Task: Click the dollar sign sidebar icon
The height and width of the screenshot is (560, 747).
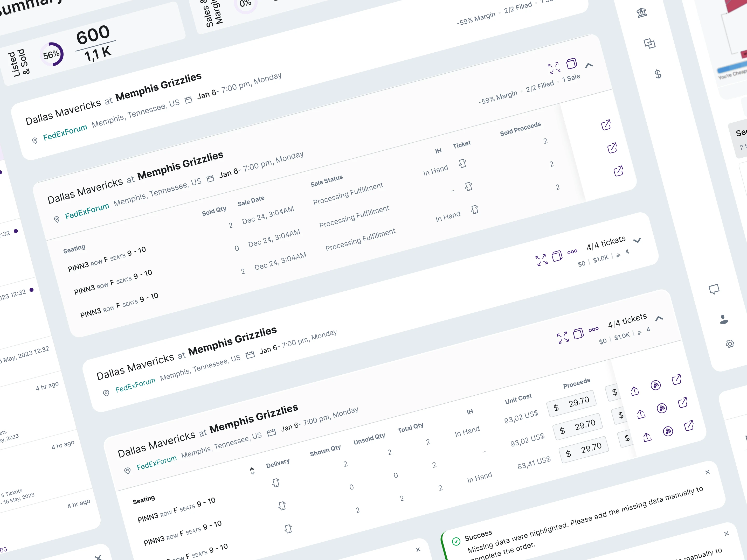Action: click(658, 74)
